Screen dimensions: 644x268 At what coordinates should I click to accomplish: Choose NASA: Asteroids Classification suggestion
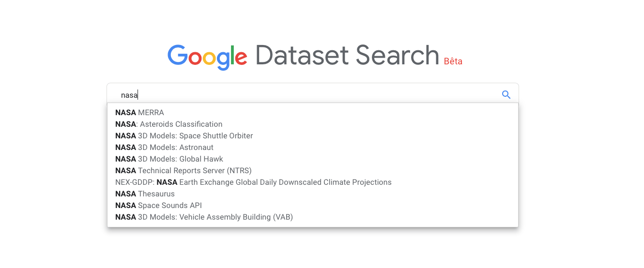[313, 124]
